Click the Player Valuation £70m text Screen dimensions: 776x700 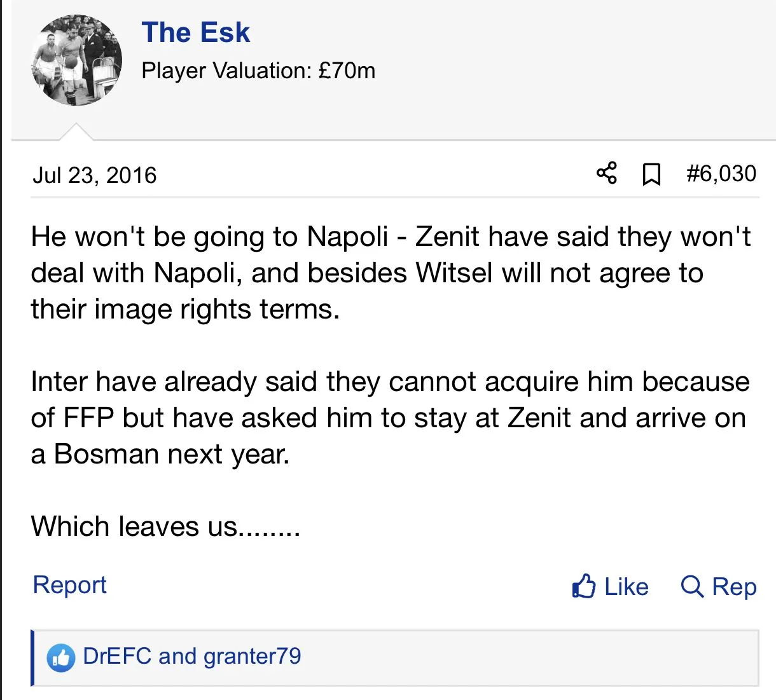(258, 71)
